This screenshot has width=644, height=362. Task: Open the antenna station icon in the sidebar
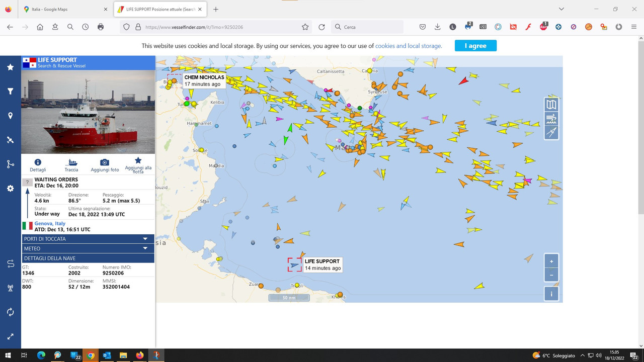10,288
